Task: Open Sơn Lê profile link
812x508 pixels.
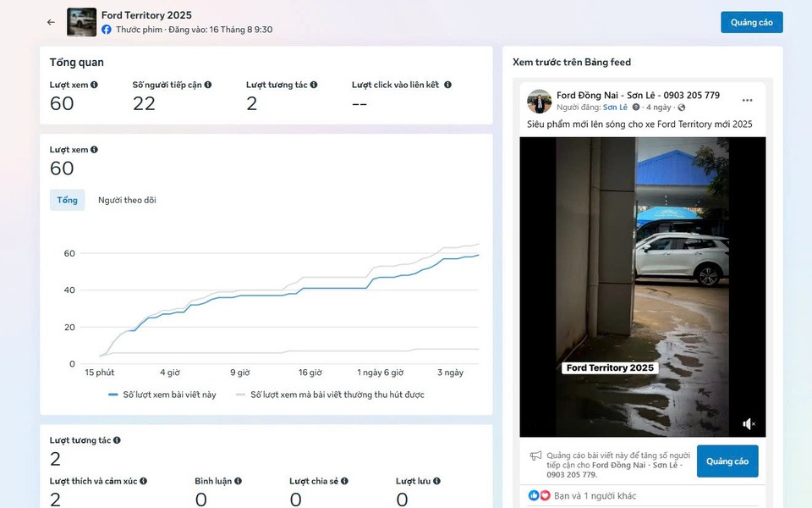Action: click(615, 108)
